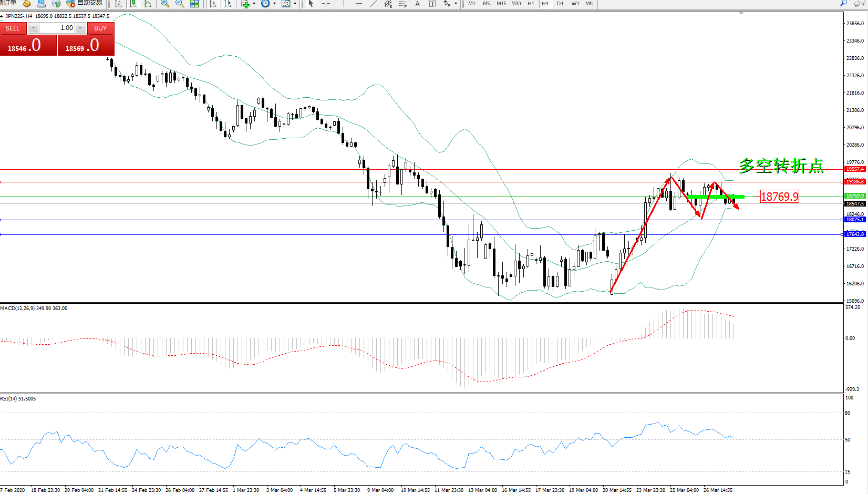Expand the periodicity clock dropdown arrow
This screenshot has width=868, height=494.
point(274,4)
